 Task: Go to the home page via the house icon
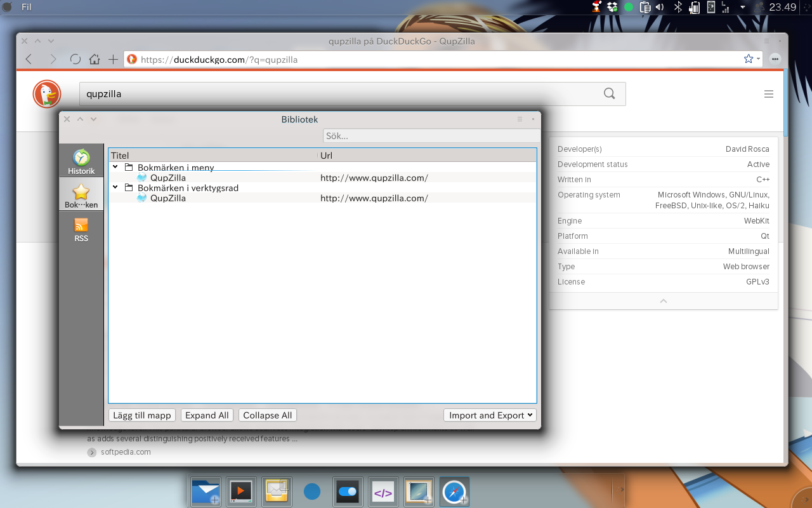95,59
